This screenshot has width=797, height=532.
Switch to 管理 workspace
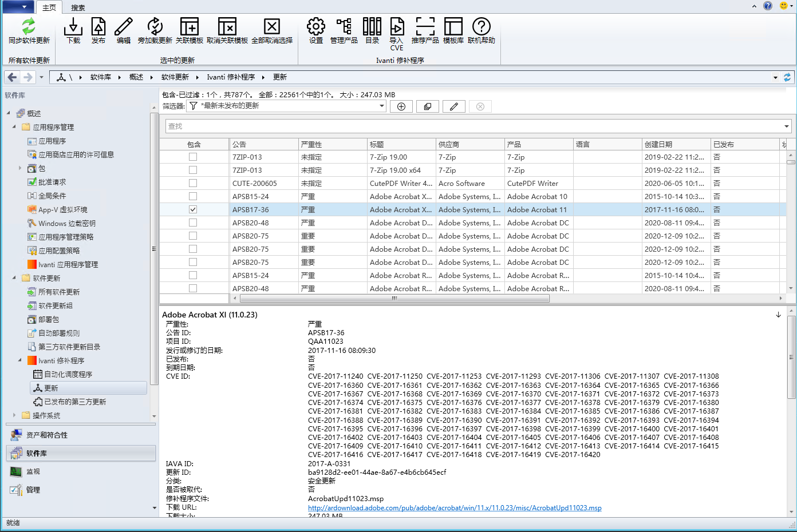(80, 490)
